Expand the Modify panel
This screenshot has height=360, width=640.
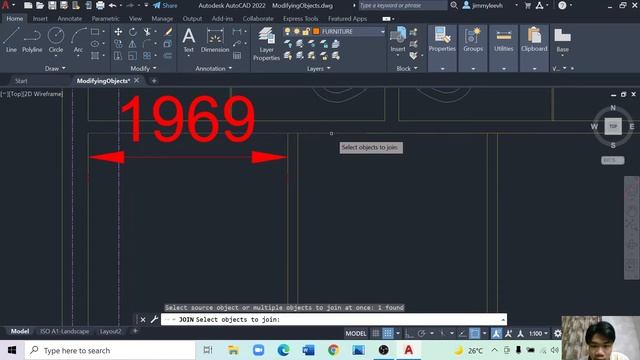tap(143, 69)
